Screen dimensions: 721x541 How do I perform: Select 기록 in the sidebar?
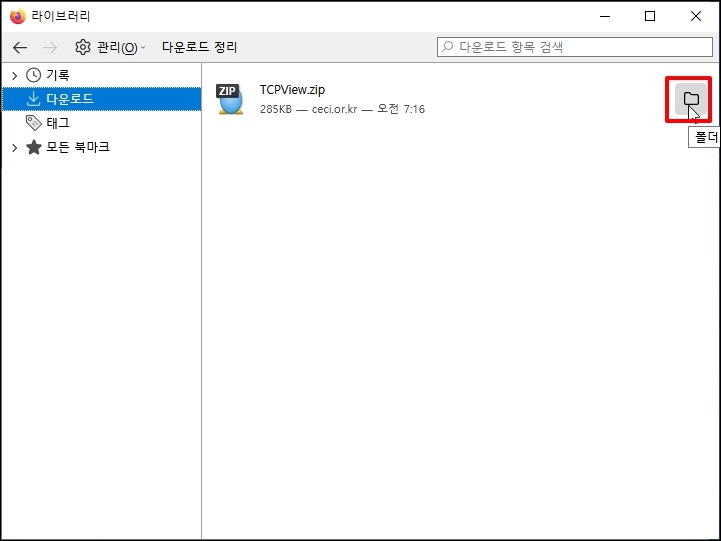point(57,75)
